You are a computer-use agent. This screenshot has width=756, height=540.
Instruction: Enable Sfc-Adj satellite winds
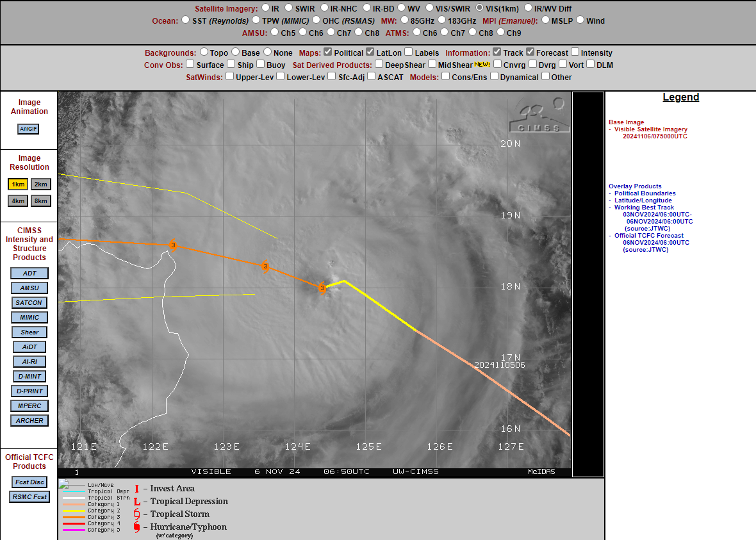332,76
